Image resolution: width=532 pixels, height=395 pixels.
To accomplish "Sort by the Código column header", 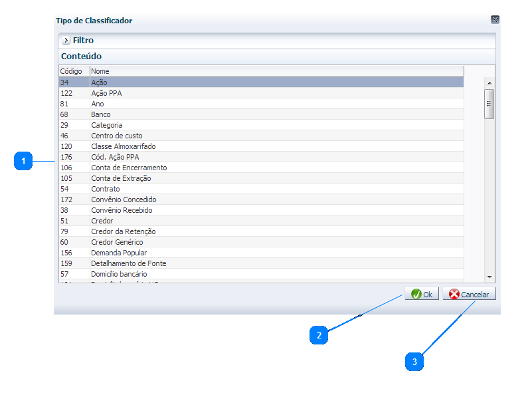I will pyautogui.click(x=72, y=71).
